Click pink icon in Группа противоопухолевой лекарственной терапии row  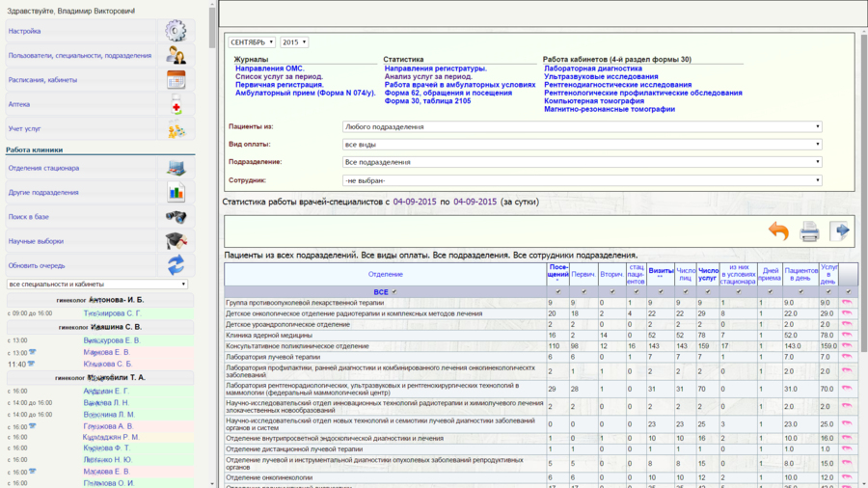[x=847, y=303]
